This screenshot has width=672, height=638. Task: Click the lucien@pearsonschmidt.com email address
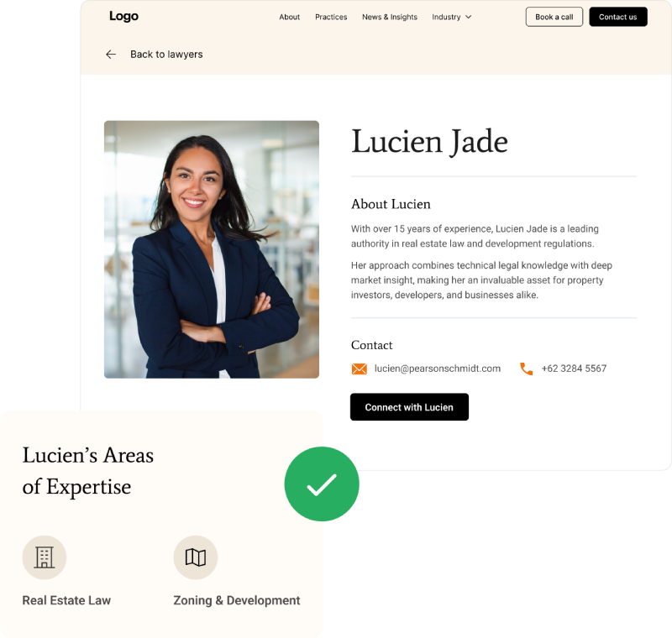click(437, 369)
